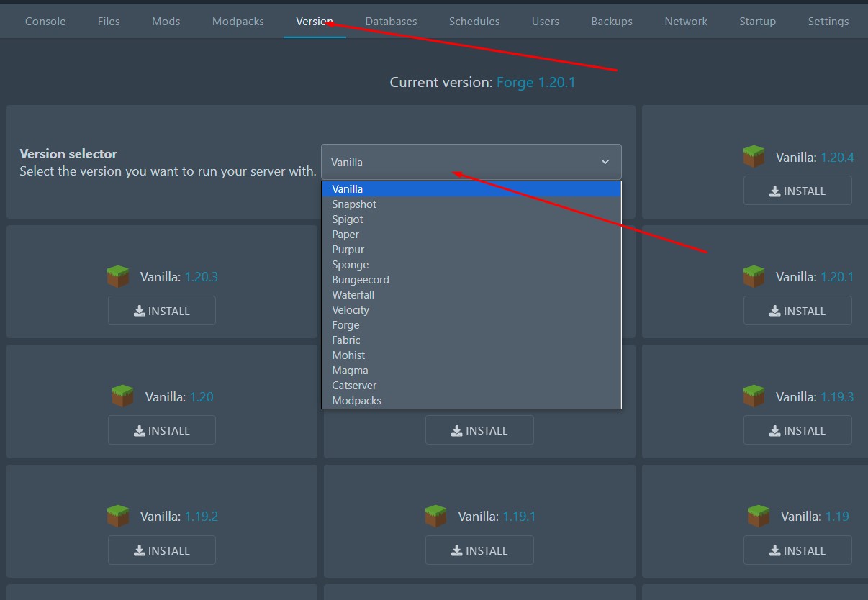The height and width of the screenshot is (600, 868).
Task: Choose Forge in the dropdown list
Action: (x=471, y=324)
